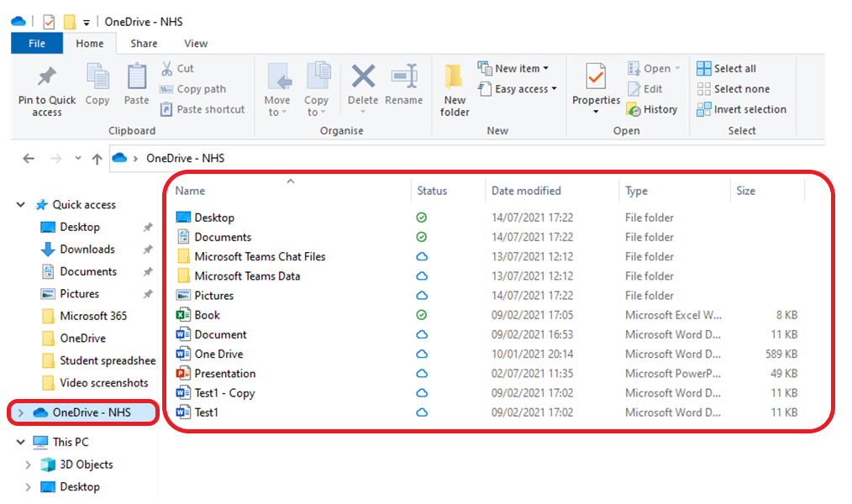Viewport: 852px width, 504px height.
Task: Open file History
Action: pos(652,110)
